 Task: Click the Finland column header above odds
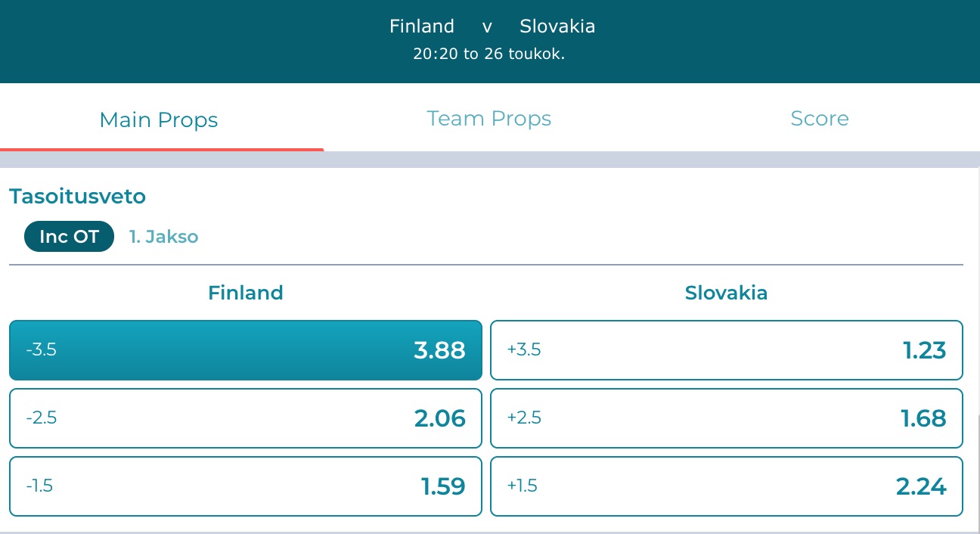[245, 293]
